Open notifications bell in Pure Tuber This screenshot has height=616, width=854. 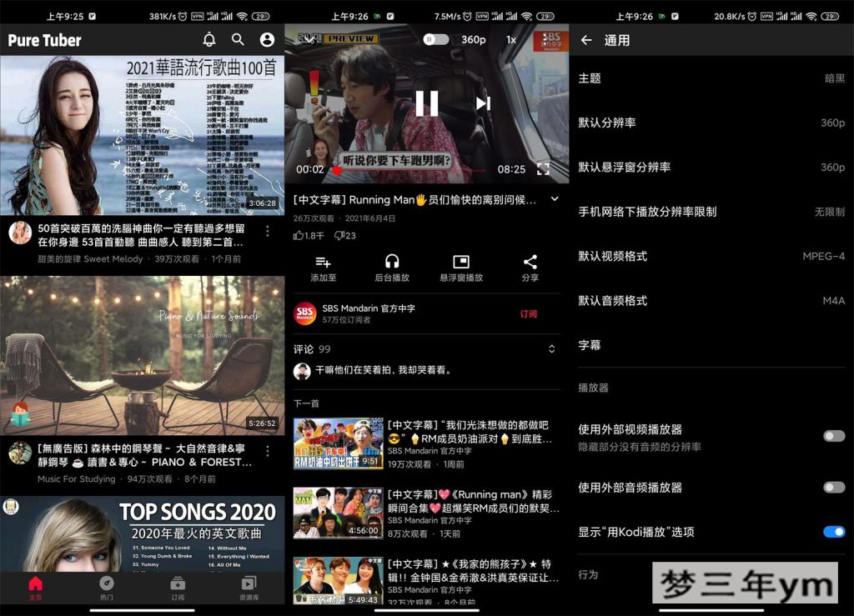[209, 40]
